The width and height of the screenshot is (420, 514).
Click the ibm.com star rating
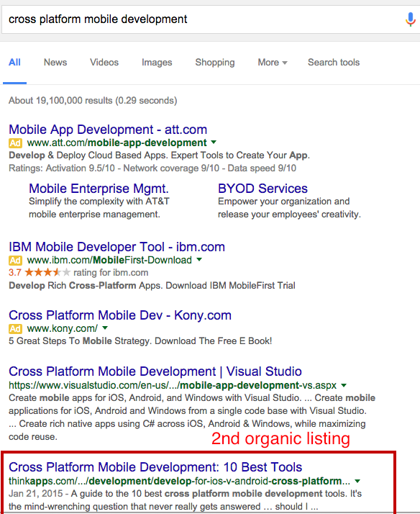(47, 272)
